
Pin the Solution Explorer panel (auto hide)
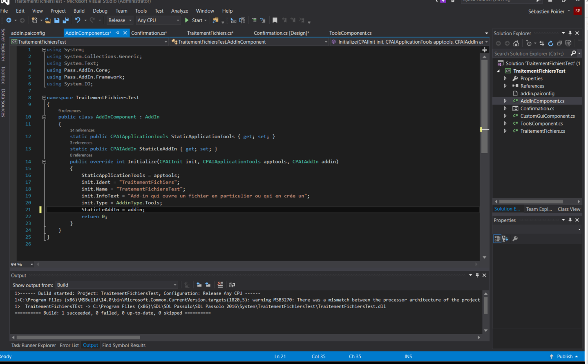click(x=570, y=33)
